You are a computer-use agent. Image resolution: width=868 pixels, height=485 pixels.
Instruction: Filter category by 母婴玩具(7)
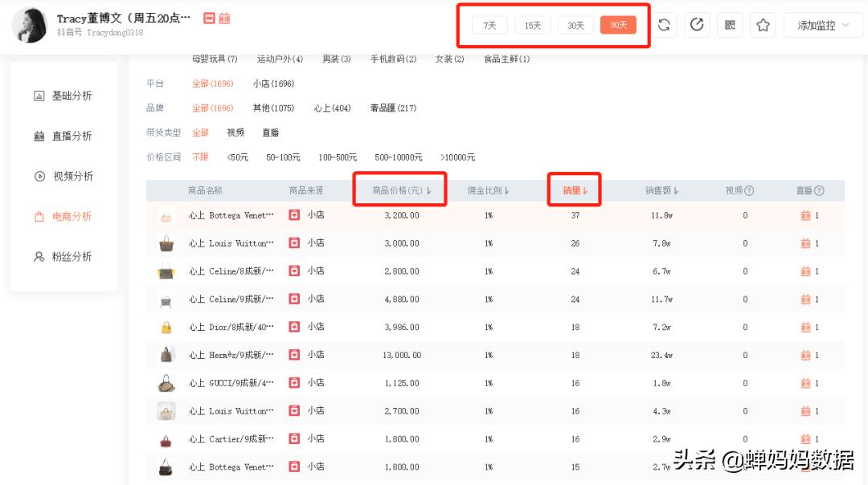[215, 59]
